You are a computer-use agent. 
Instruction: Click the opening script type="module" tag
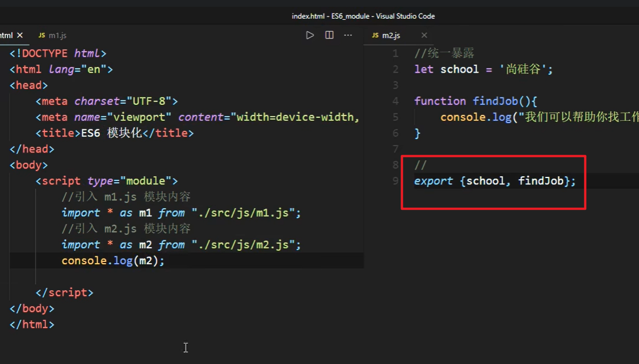pyautogui.click(x=107, y=181)
